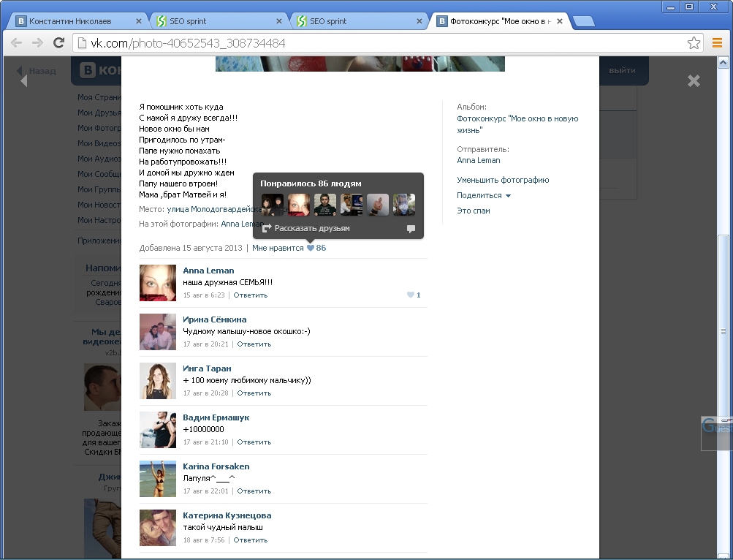
Task: Reply to Anna Leman's comment
Action: coord(251,295)
